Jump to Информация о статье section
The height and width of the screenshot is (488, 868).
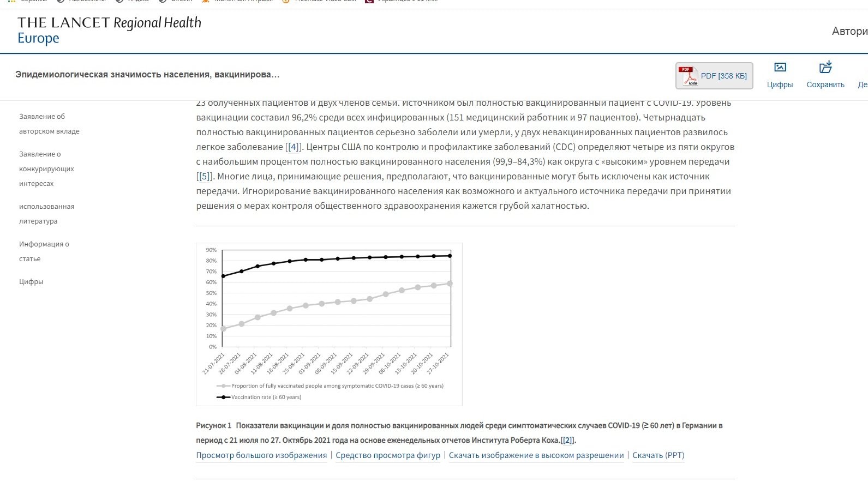point(44,251)
